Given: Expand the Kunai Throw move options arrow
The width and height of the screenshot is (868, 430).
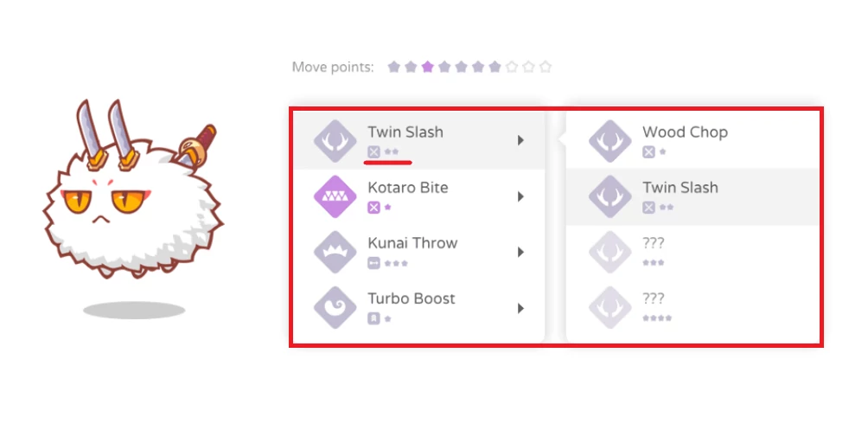Looking at the screenshot, I should click(520, 252).
